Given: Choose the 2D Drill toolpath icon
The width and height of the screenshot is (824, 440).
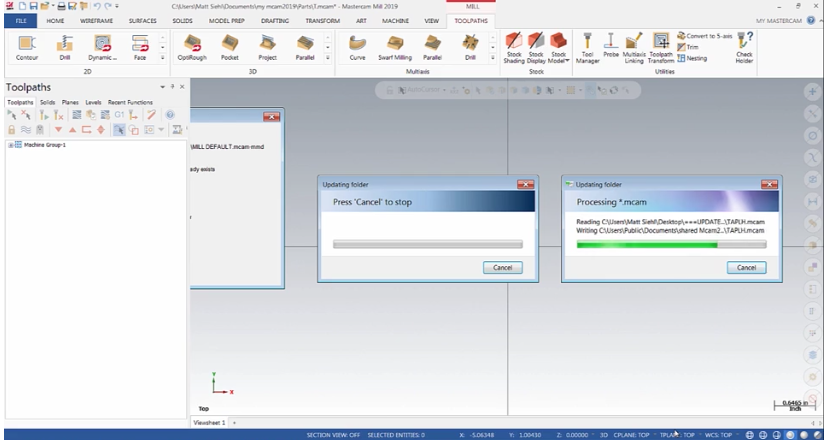Looking at the screenshot, I should 65,47.
